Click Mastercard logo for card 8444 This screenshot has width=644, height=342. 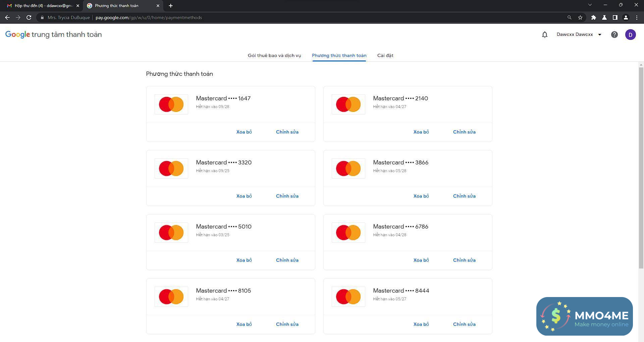[348, 297]
